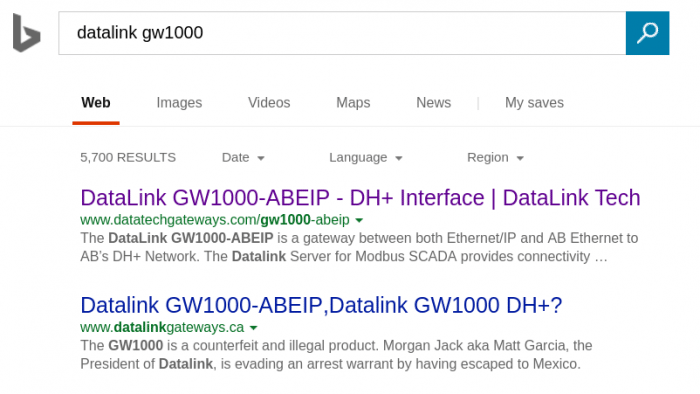Go to the News tab
Image resolution: width=700 pixels, height=394 pixels.
(433, 103)
